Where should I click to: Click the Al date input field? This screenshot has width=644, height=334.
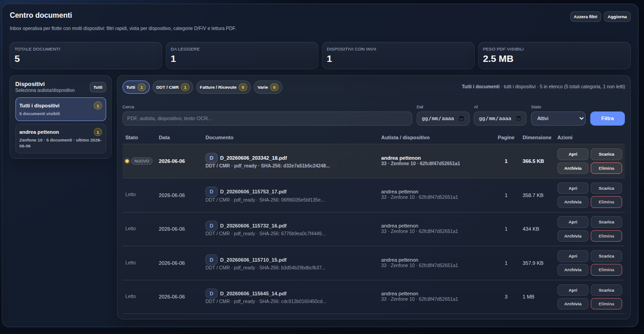[500, 118]
